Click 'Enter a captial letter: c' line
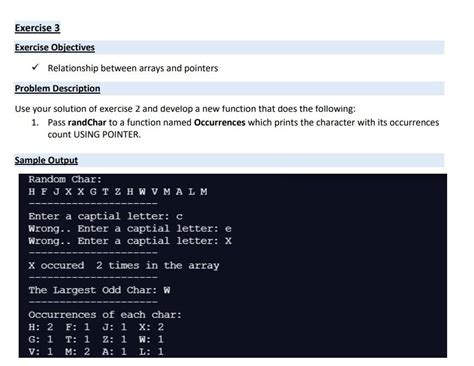This screenshot has height=366, width=474. (x=105, y=216)
